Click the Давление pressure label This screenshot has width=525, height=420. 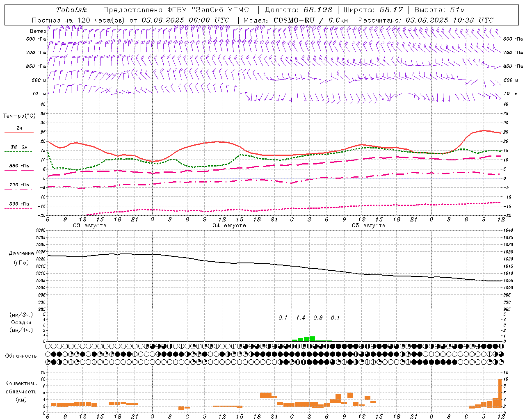[21, 253]
